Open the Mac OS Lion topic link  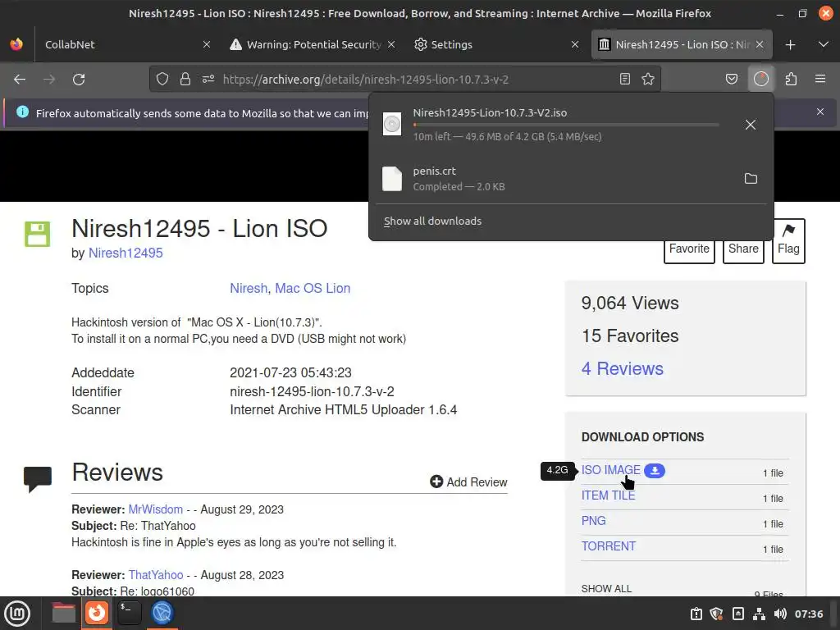[x=313, y=288]
